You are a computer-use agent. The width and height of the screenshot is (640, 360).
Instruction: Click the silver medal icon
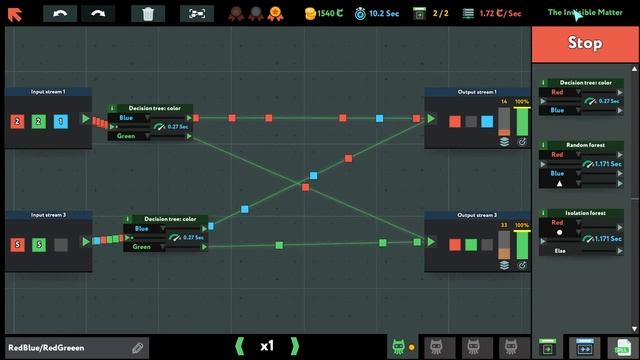coord(256,13)
